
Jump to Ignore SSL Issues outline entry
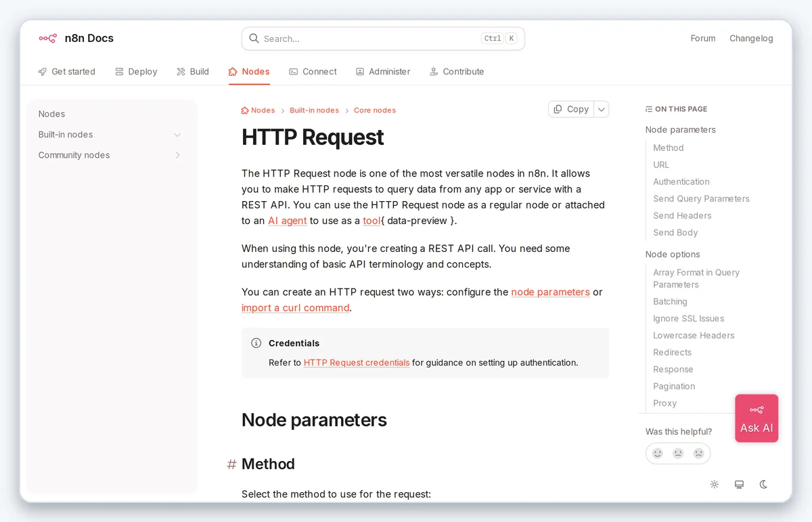tap(689, 319)
